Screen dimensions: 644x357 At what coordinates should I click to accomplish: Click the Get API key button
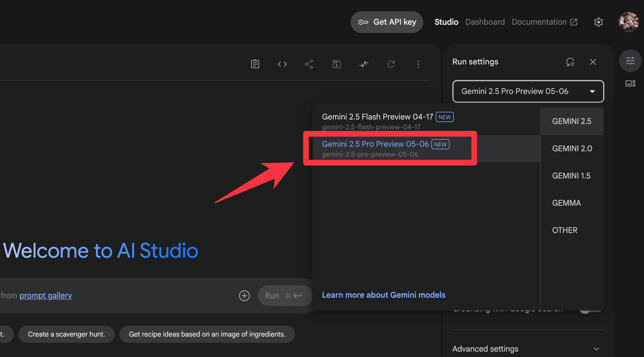(387, 22)
